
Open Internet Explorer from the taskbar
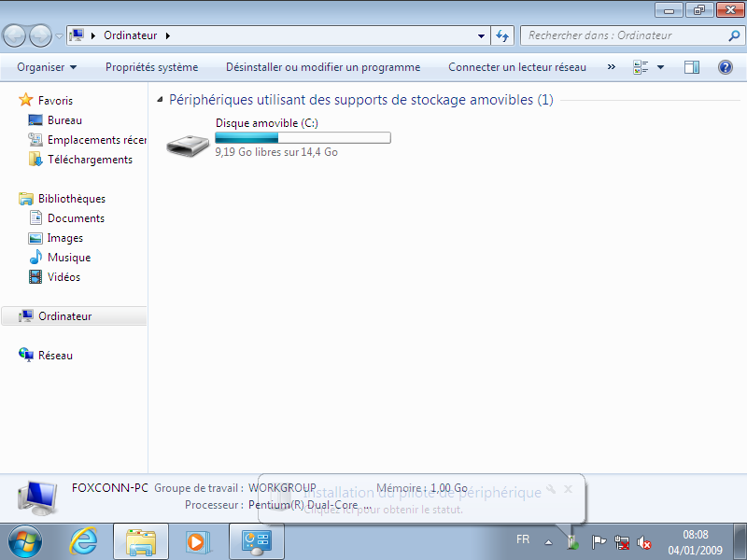coord(84,540)
